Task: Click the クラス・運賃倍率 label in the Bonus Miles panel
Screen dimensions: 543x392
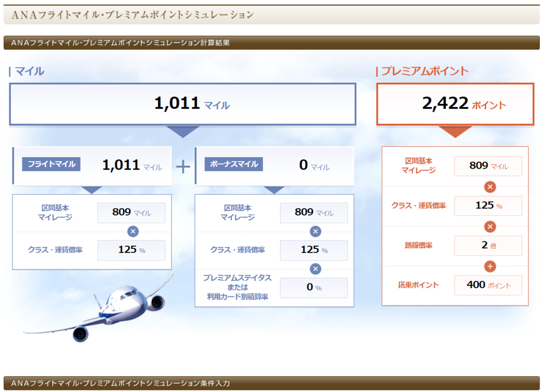Action: [x=238, y=250]
